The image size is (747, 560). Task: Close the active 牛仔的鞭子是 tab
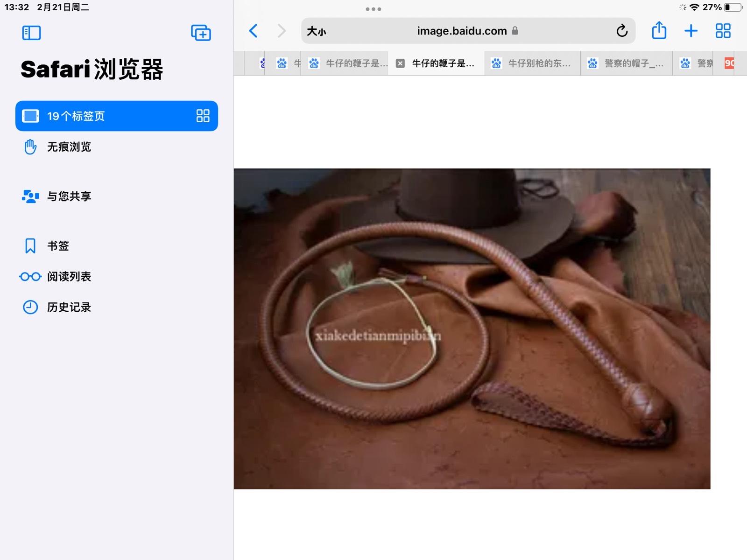click(x=400, y=63)
